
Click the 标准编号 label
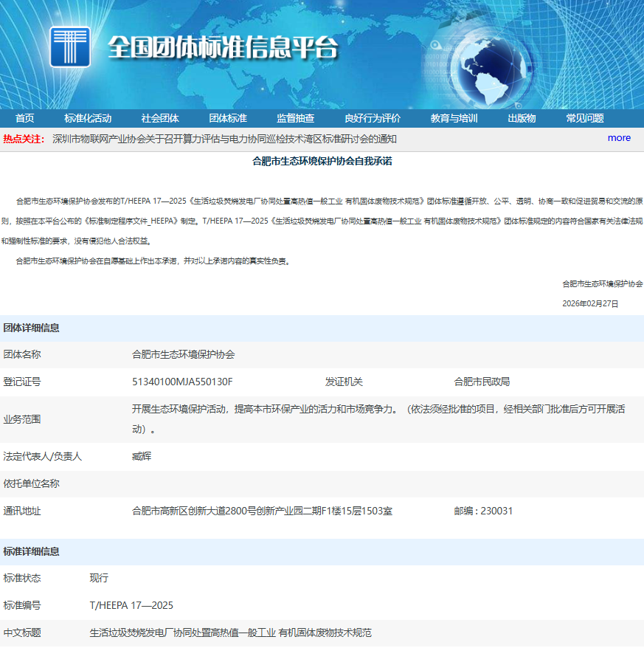(22, 605)
